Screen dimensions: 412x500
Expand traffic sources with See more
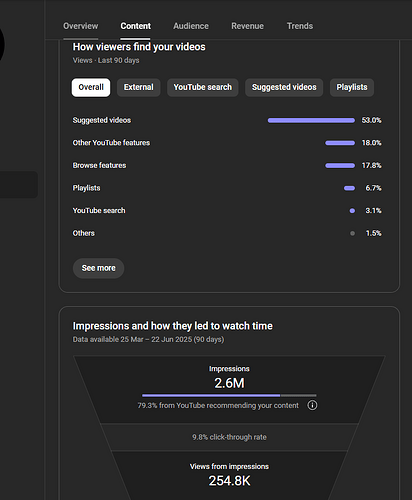[x=98, y=268]
